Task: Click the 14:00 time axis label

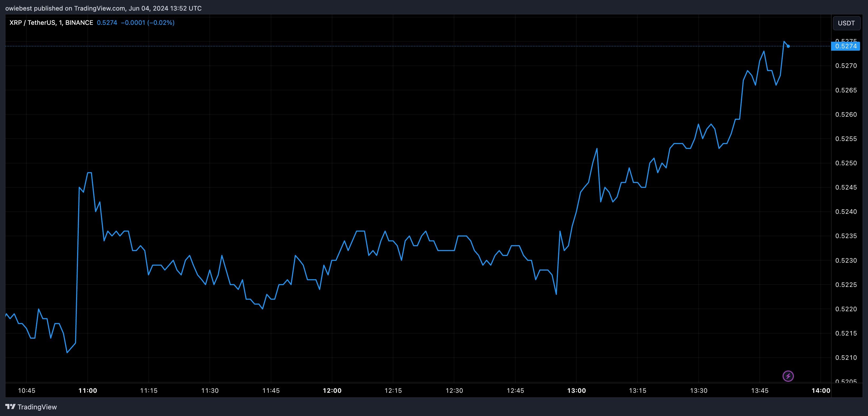Action: 820,390
